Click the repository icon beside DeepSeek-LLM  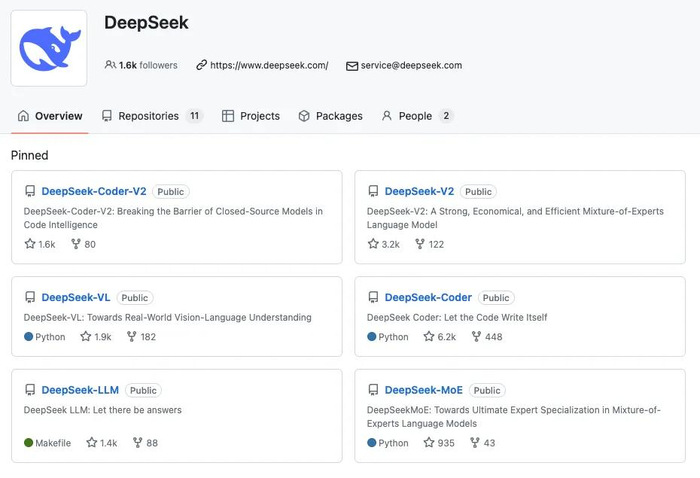pyautogui.click(x=30, y=390)
